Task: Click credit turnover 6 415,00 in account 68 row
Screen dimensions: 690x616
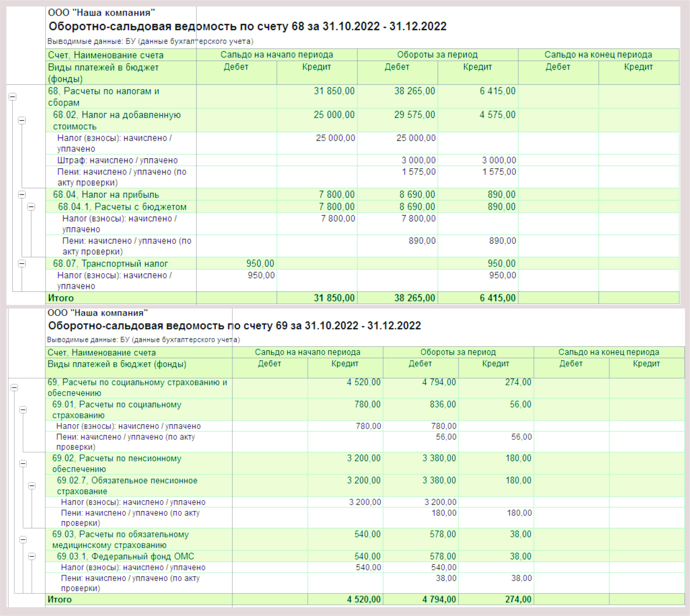Action: click(x=497, y=91)
